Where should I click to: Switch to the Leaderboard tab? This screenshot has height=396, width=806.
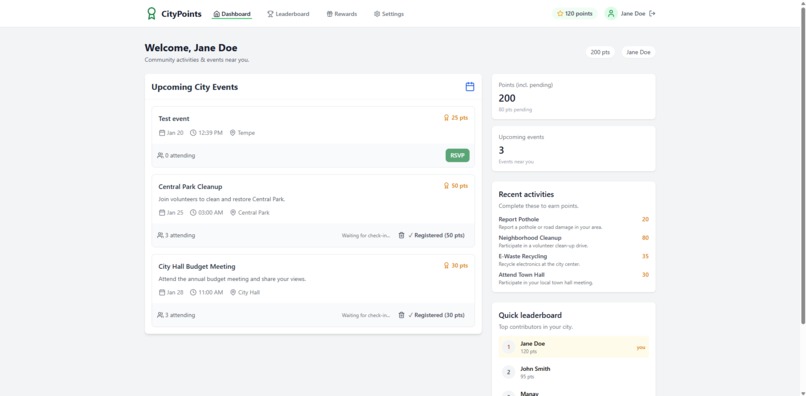pos(288,14)
